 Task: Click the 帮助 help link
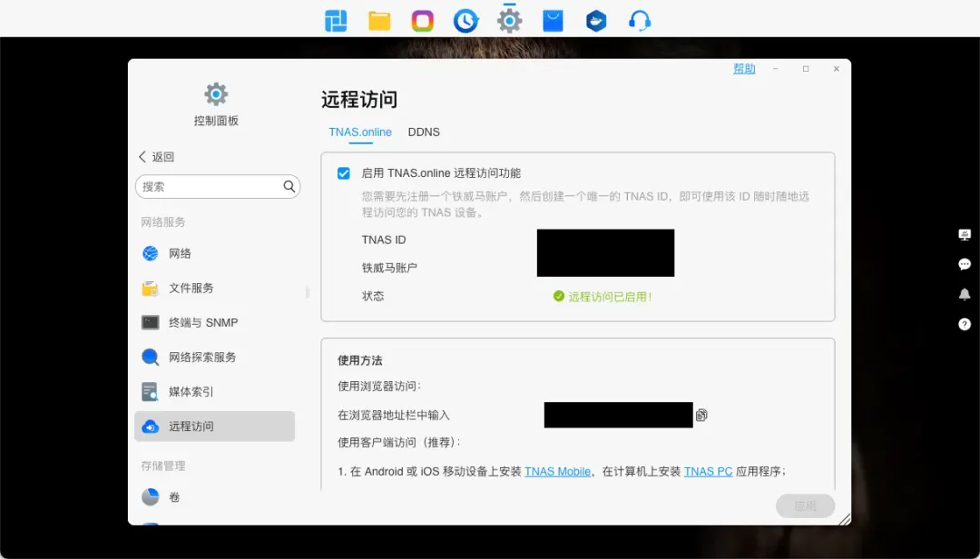coord(744,69)
